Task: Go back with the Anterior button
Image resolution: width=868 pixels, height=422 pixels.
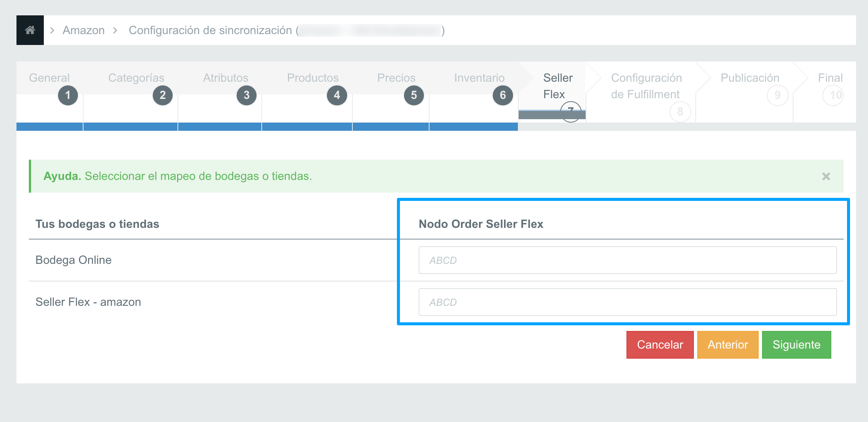Action: (728, 345)
